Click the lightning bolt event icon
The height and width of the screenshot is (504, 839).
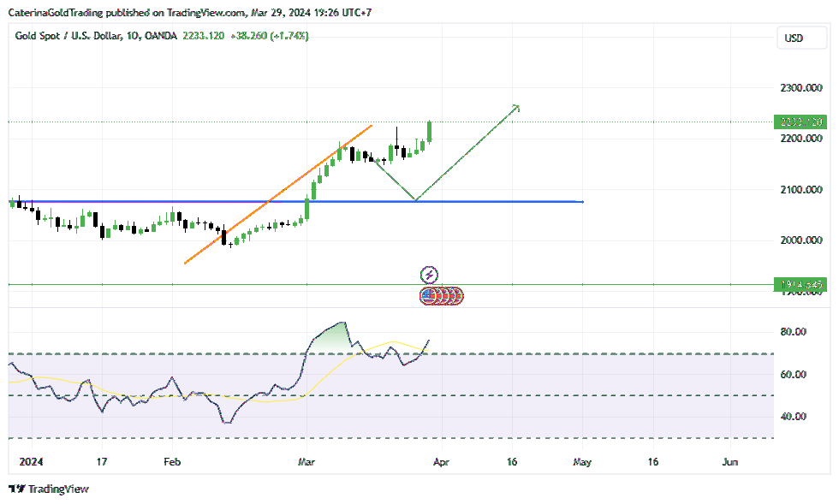pos(429,275)
